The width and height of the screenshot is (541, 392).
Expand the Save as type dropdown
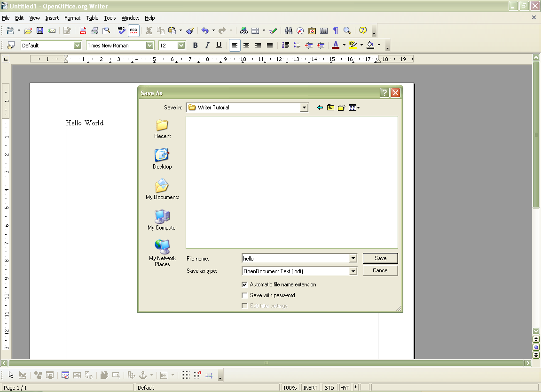click(x=353, y=271)
